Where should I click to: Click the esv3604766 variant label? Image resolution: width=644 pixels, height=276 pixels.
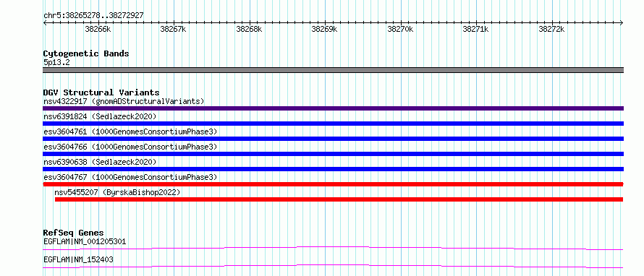(130, 147)
